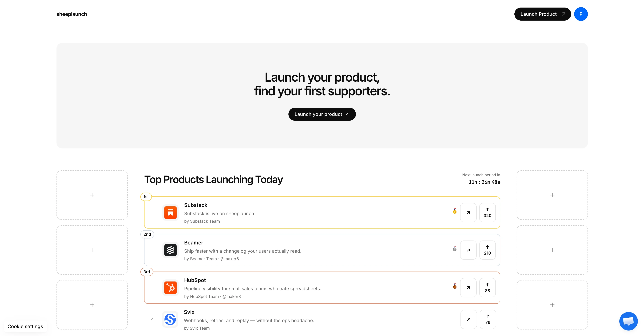644x336 pixels.
Task: Upvote Substack with 320 votes
Action: (488, 213)
